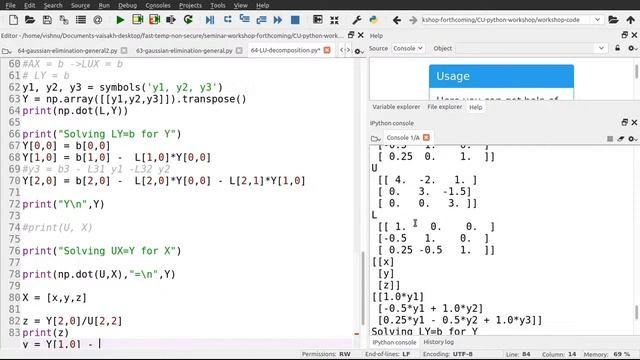
Task: Go forward to the next working directory
Action: pos(413,20)
